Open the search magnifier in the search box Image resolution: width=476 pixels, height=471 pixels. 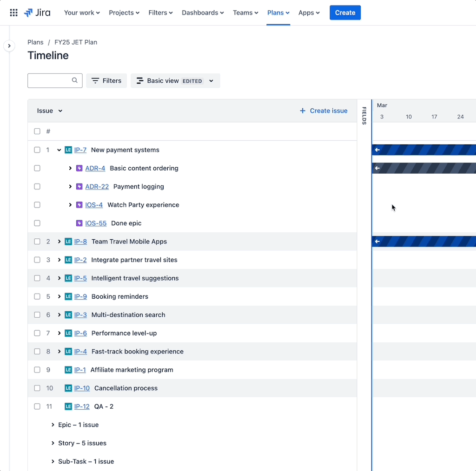pyautogui.click(x=75, y=80)
